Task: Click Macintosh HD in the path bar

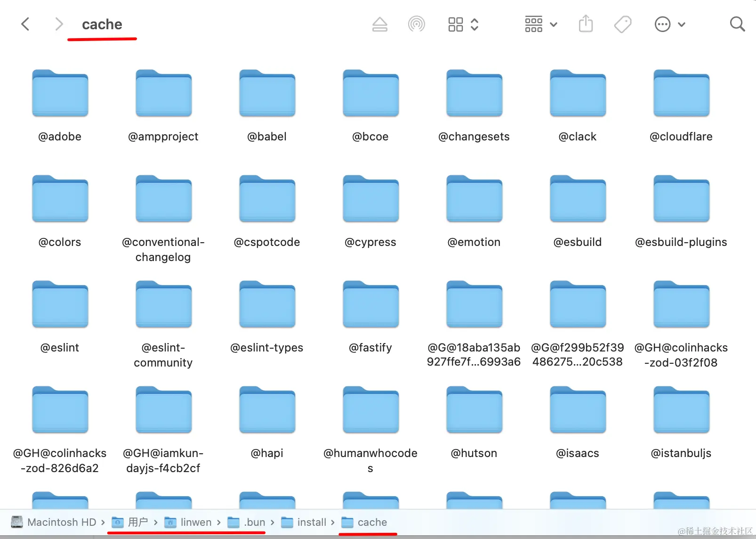Action: (x=54, y=522)
